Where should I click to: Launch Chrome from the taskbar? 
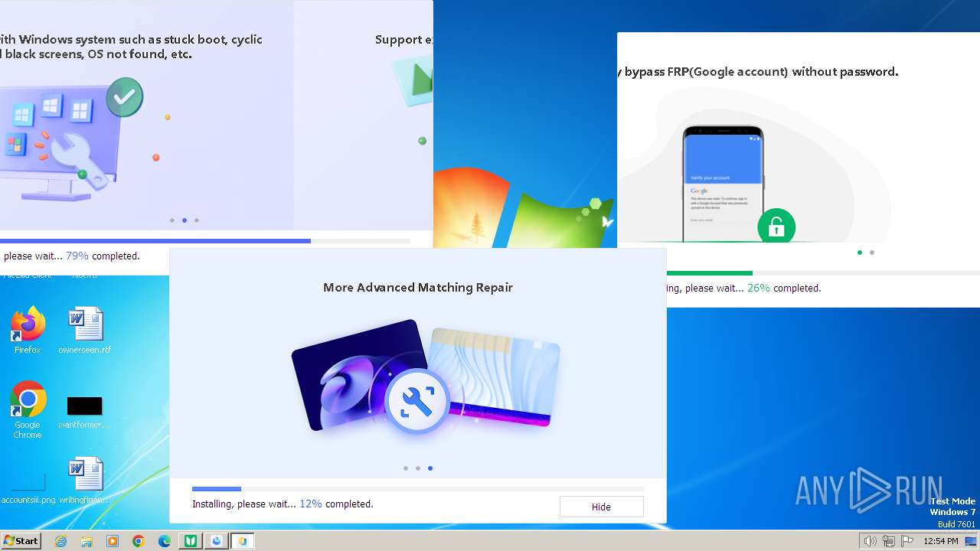click(139, 541)
